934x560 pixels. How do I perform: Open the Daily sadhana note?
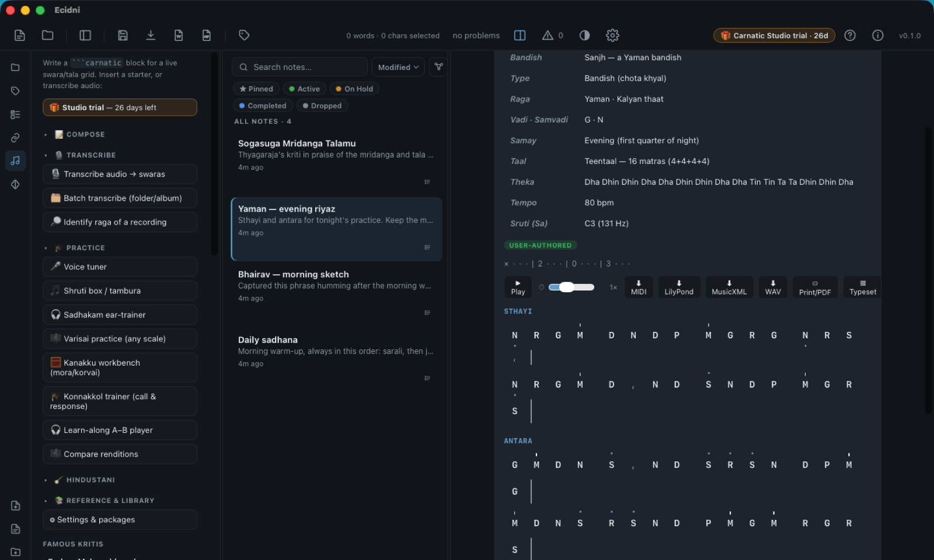click(x=336, y=359)
